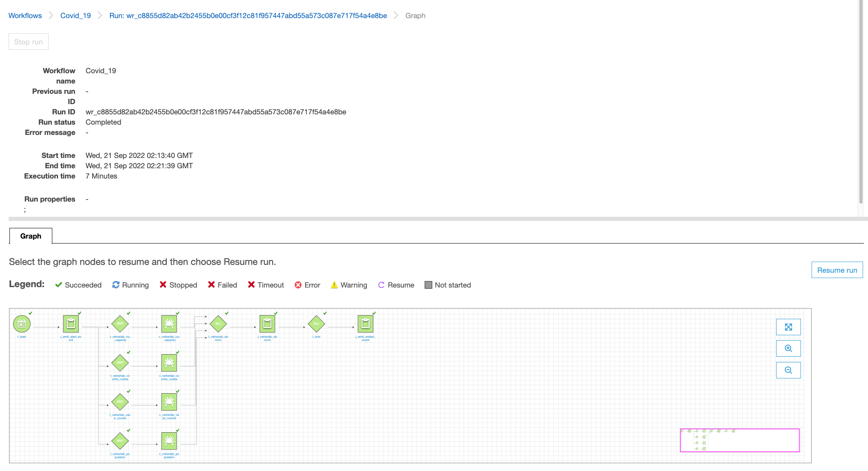Screen dimensions: 868x471
Task: Select the t_end ALL trigger for resume
Action: click(x=316, y=324)
